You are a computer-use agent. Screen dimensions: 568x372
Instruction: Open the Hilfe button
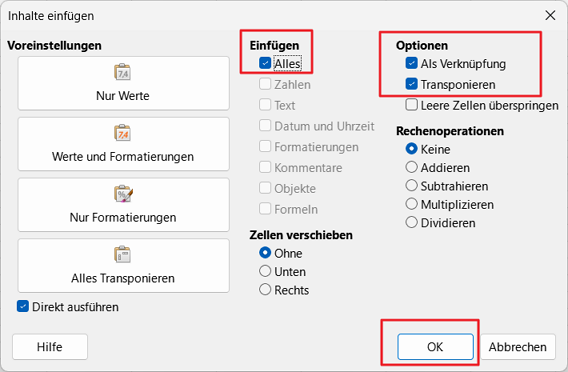click(x=50, y=347)
